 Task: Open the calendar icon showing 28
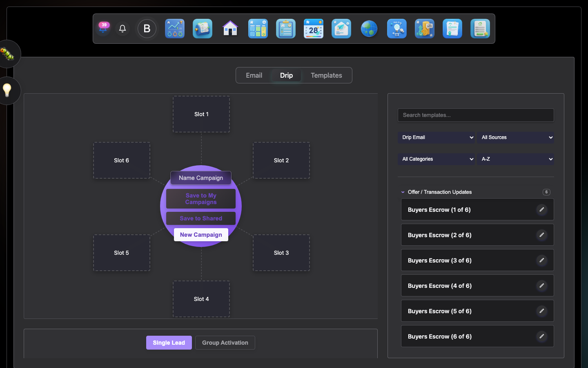(x=314, y=29)
